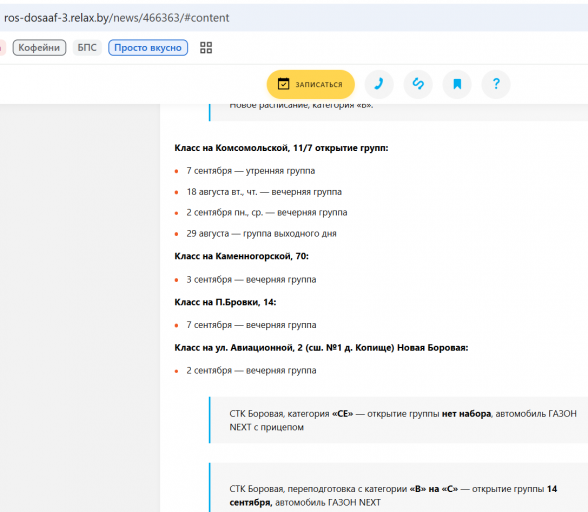Click heading Класс на ул. Авиационной, 2
This screenshot has width=588, height=512.
click(x=321, y=348)
